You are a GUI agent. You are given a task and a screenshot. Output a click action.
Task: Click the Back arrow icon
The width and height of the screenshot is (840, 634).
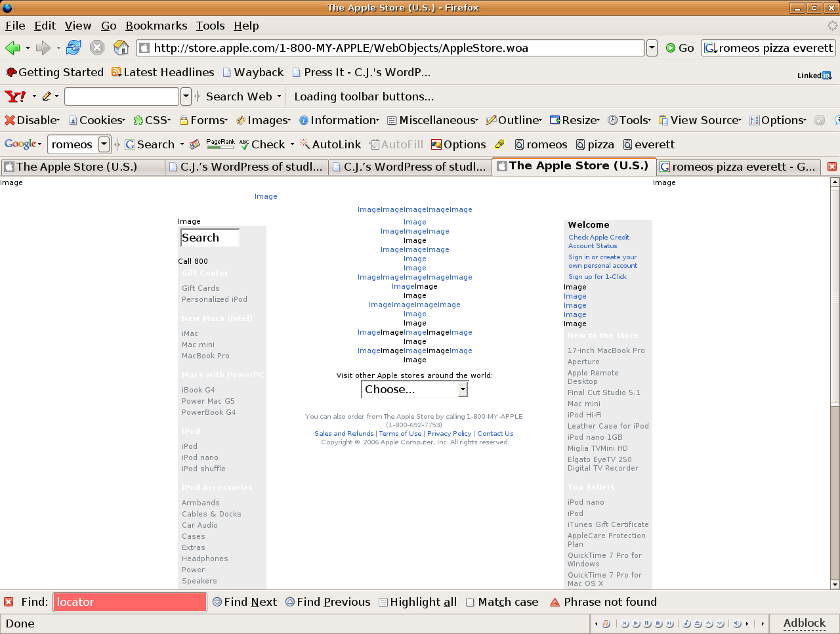[x=12, y=48]
